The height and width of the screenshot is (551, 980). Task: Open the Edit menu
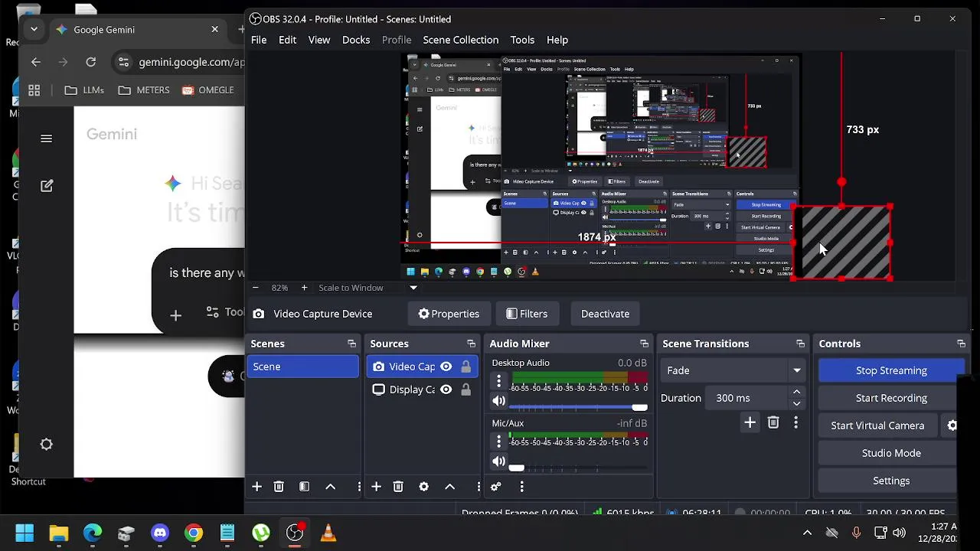(287, 40)
